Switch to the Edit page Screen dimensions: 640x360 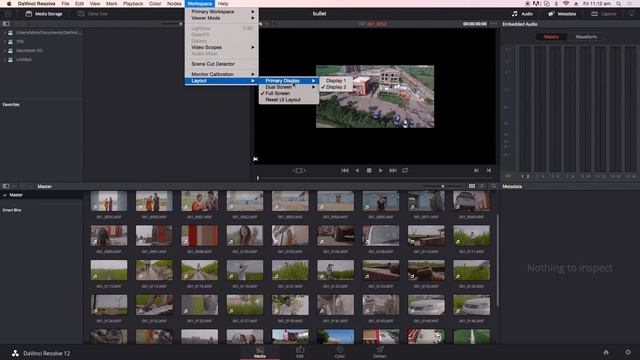pyautogui.click(x=300, y=352)
